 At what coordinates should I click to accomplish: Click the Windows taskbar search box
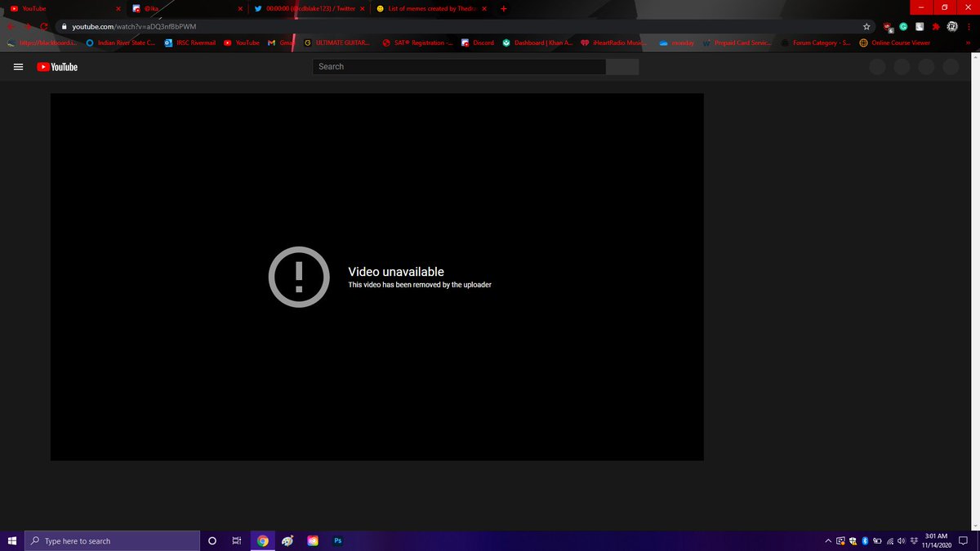(x=111, y=540)
